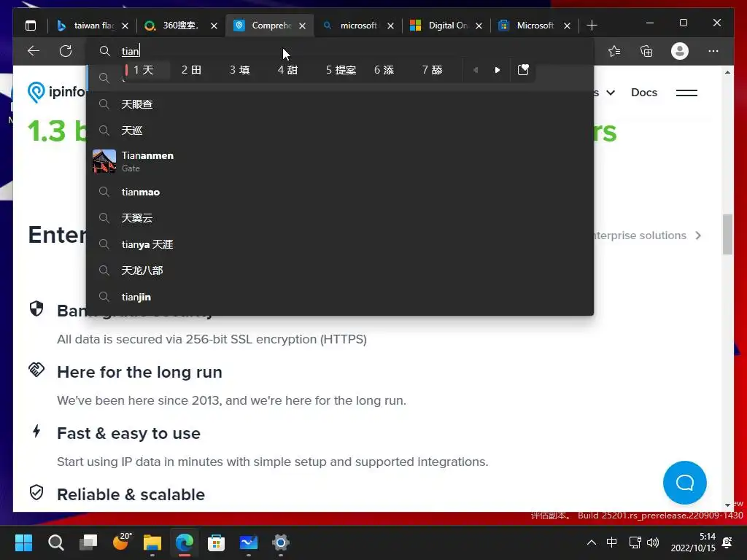Expand the header dropdown chevron beside Docs
The width and height of the screenshot is (747, 560).
point(611,93)
